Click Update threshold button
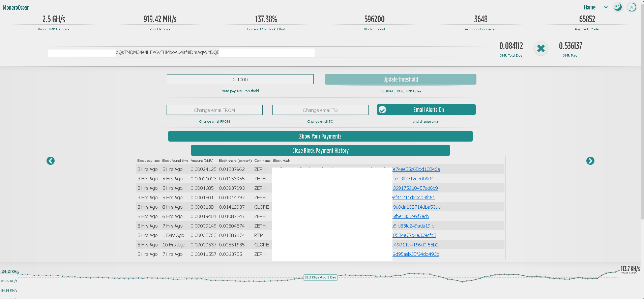The image size is (644, 299). tap(400, 79)
